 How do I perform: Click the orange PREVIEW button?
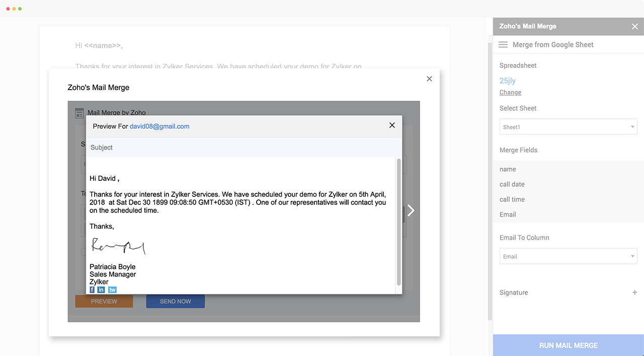(x=104, y=301)
